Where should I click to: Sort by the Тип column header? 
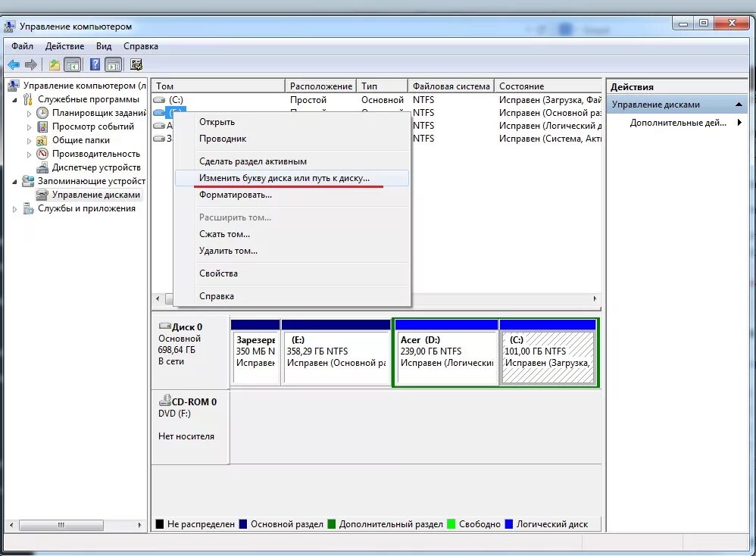pos(382,86)
